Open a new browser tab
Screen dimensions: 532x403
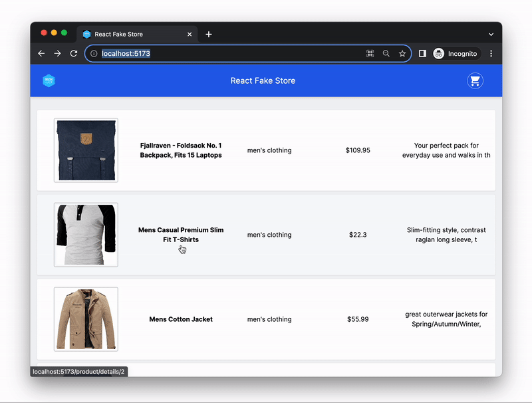pos(209,35)
